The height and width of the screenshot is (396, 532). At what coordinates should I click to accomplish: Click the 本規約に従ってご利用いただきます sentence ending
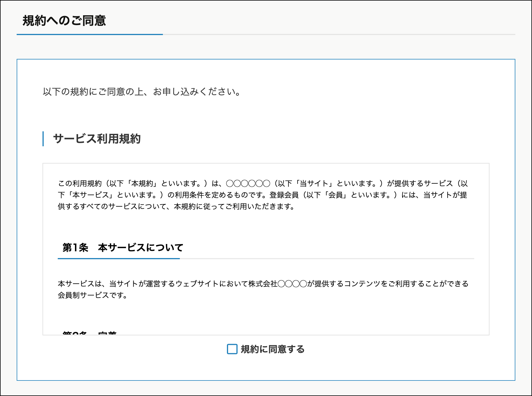pyautogui.click(x=234, y=206)
